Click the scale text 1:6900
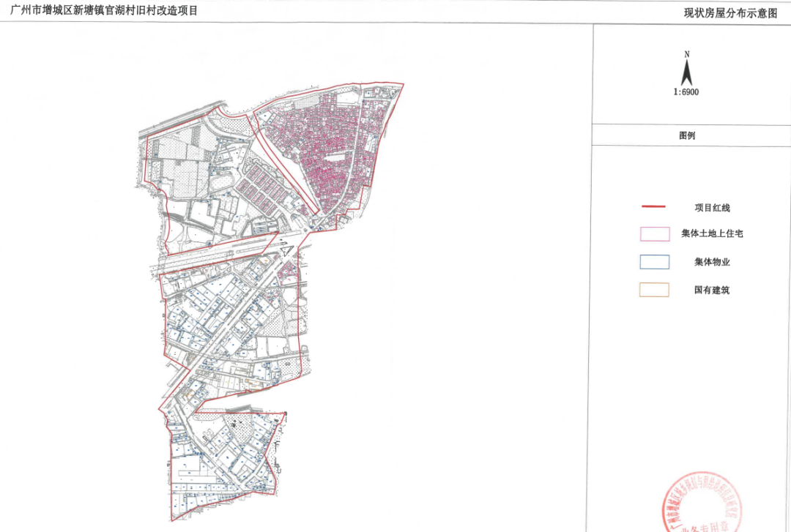The width and height of the screenshot is (791, 532). [686, 92]
